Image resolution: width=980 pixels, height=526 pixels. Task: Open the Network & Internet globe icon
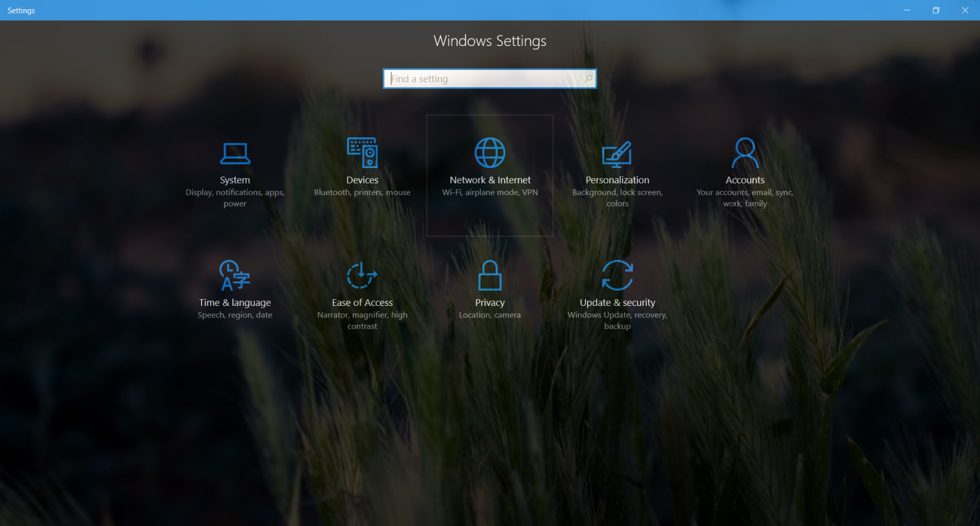(490, 153)
